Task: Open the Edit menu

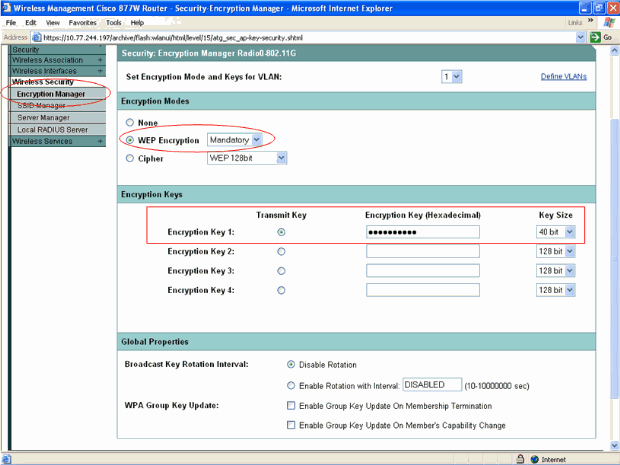Action: point(31,23)
